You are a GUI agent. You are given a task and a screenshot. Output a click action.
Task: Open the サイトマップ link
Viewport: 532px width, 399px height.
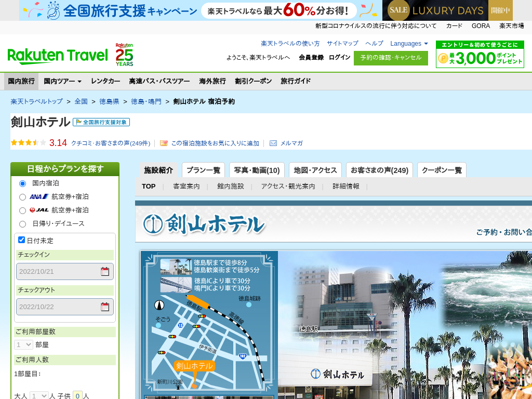coord(342,44)
